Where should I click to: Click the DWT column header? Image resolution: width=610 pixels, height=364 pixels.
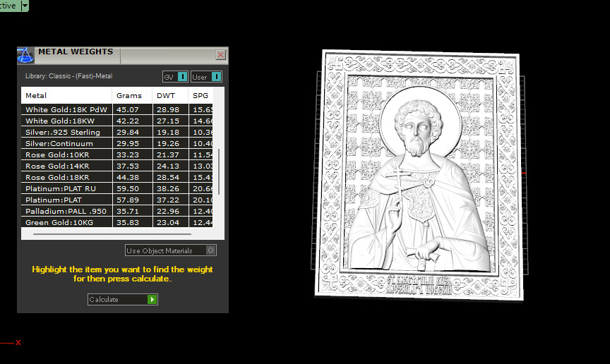(x=170, y=95)
